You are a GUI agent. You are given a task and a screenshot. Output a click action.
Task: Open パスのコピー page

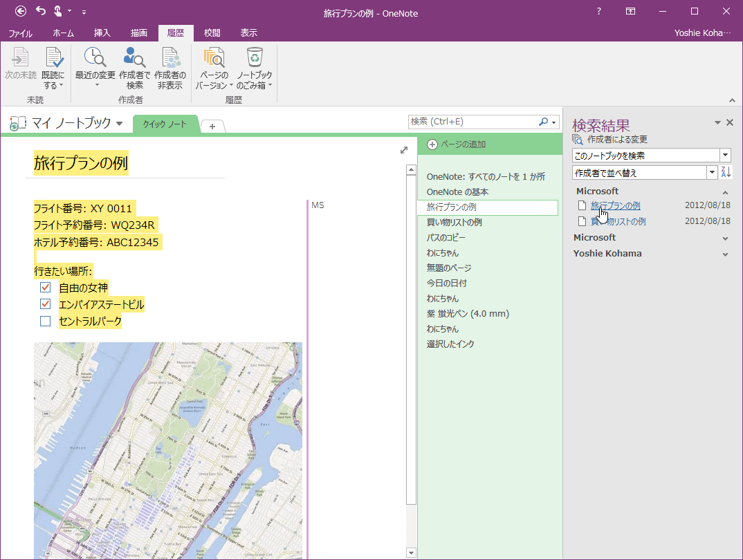[x=446, y=237]
